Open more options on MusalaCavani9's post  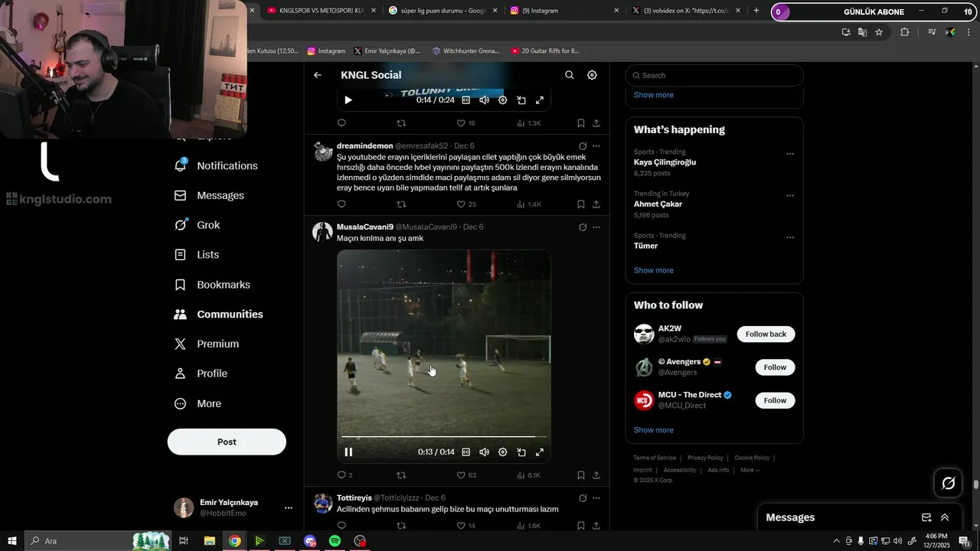(596, 227)
